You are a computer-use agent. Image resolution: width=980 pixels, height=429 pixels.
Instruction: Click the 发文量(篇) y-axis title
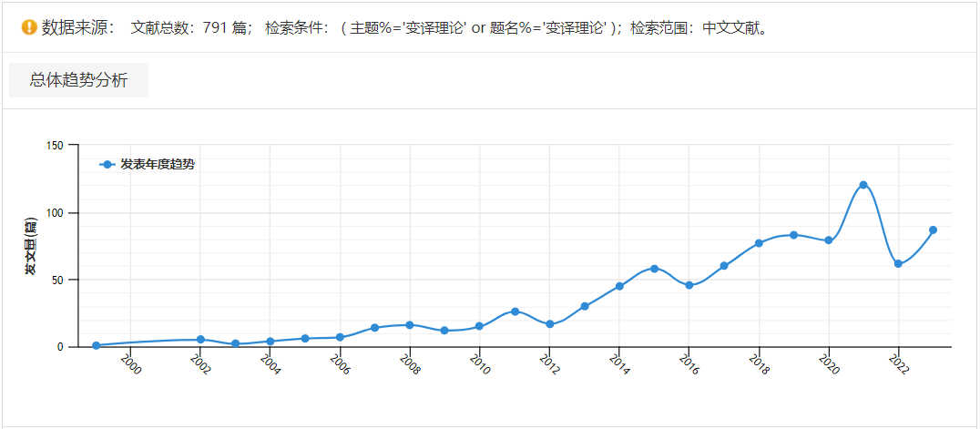[x=30, y=247]
